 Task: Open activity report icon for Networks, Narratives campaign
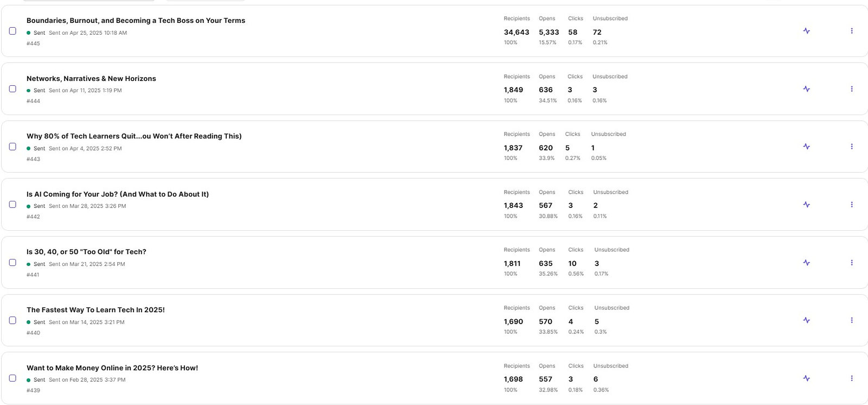[806, 89]
